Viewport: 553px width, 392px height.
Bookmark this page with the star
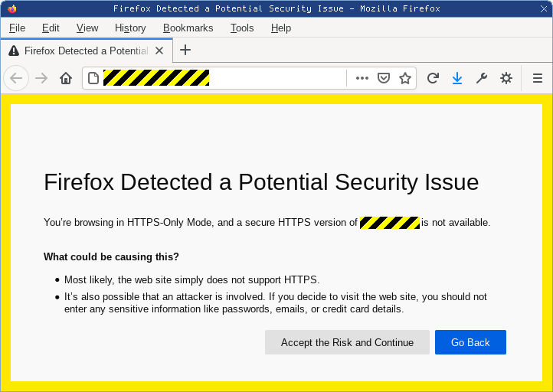[x=405, y=78]
